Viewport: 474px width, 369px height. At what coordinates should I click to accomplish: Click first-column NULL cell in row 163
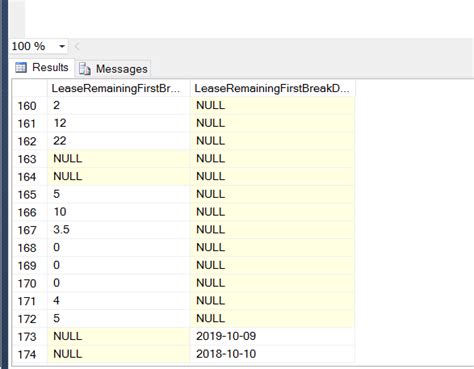point(118,159)
